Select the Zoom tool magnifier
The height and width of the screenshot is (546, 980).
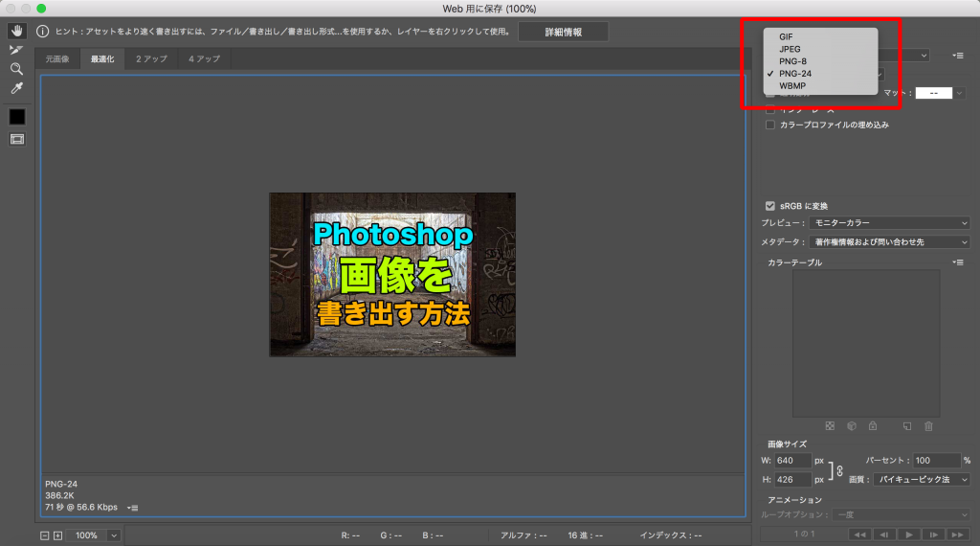click(17, 69)
